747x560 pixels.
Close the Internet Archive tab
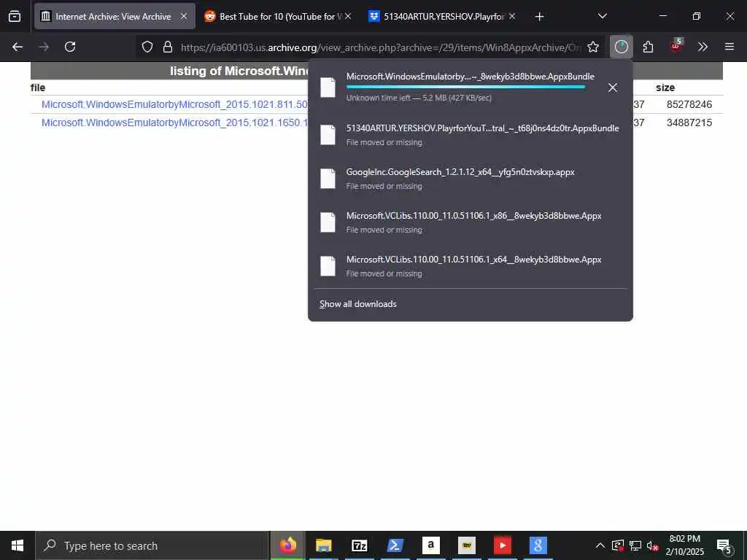pos(184,17)
